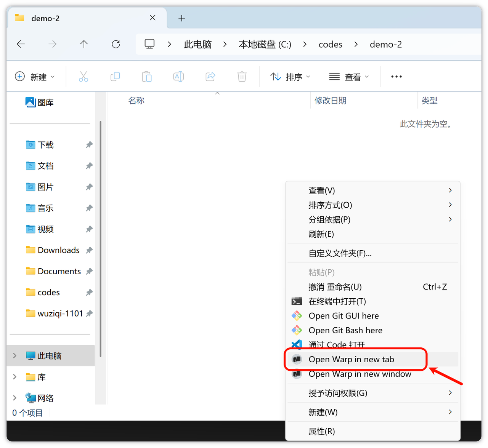Click the Cut scissors icon
The height and width of the screenshot is (448, 488).
(83, 77)
